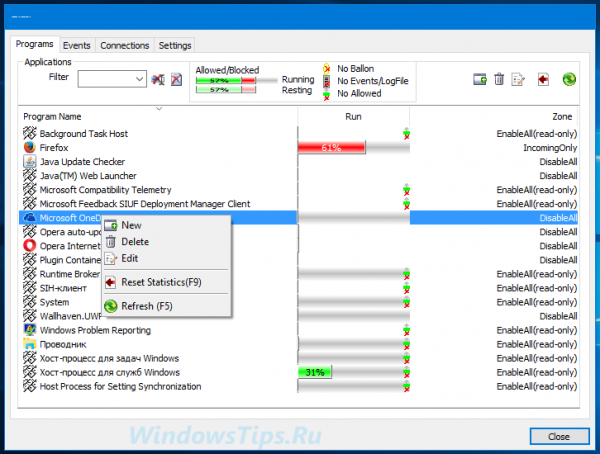Click the filter delete icon with red X page
This screenshot has height=454, width=600.
[x=176, y=80]
